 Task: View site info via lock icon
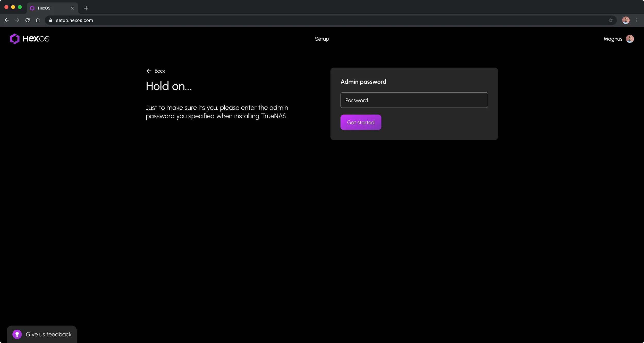click(x=51, y=20)
